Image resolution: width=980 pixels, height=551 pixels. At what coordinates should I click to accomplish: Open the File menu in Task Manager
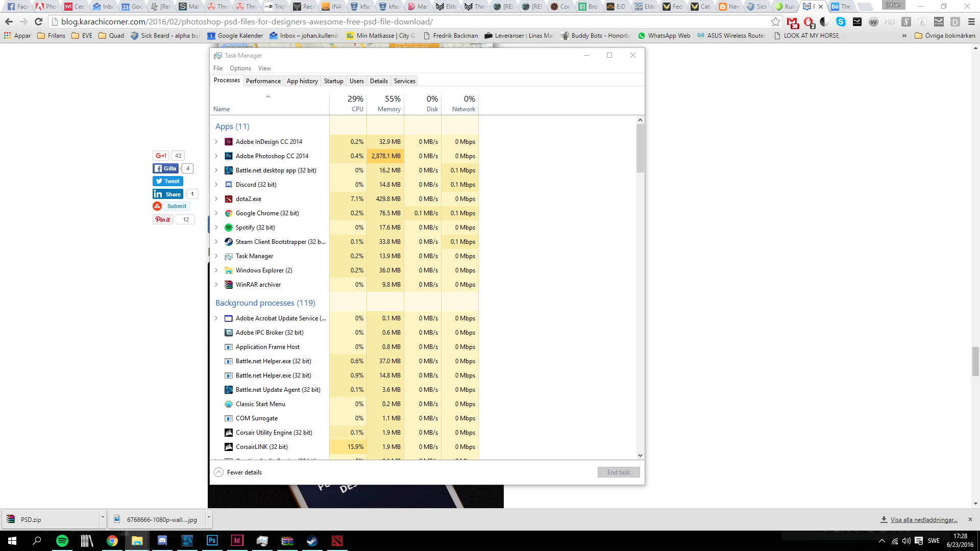tap(218, 68)
